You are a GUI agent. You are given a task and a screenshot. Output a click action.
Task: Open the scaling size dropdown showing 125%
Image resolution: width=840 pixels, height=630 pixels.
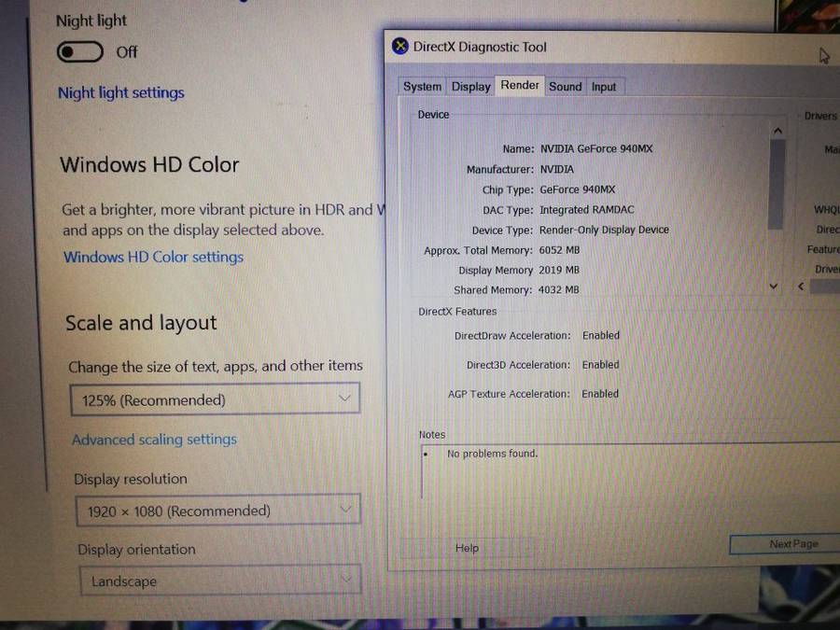pyautogui.click(x=215, y=399)
